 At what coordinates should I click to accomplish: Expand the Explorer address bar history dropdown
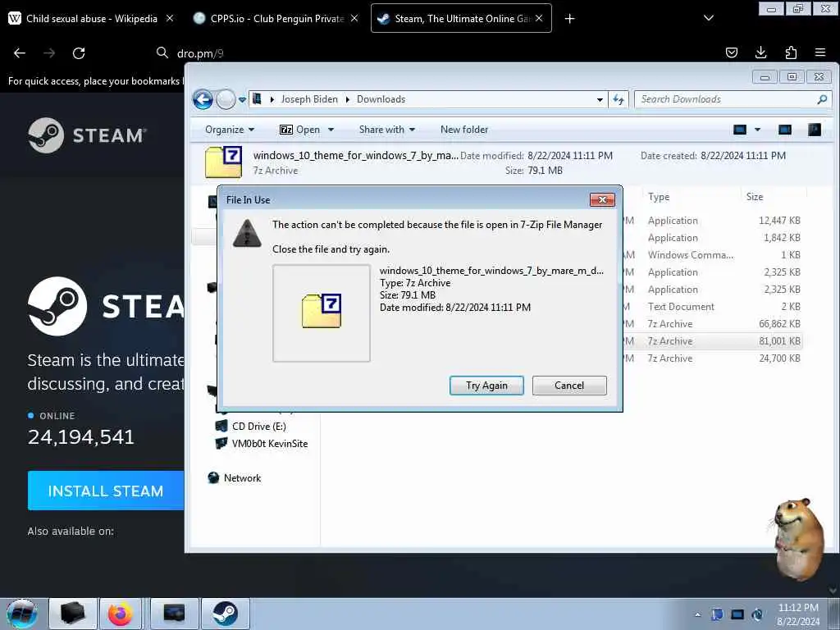coord(600,99)
